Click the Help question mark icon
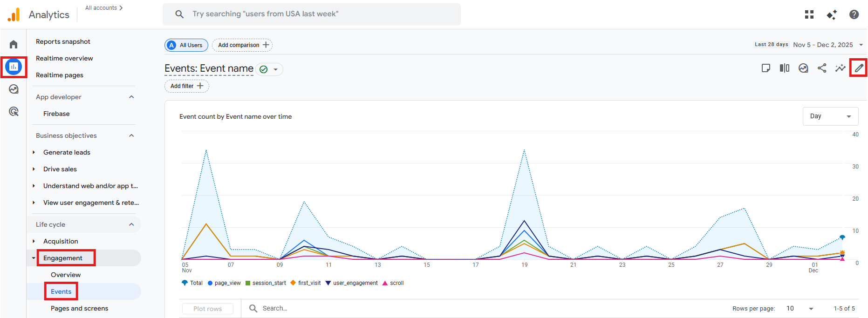The height and width of the screenshot is (318, 868). coord(854,14)
